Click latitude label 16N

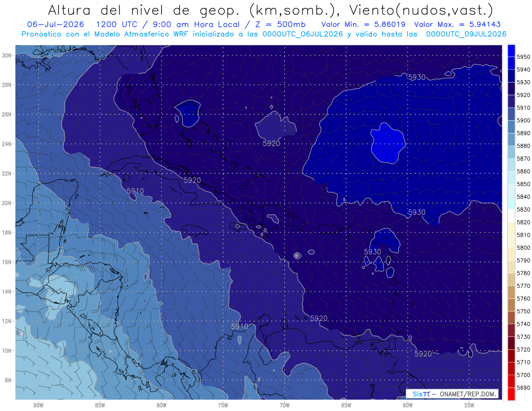click(x=7, y=262)
